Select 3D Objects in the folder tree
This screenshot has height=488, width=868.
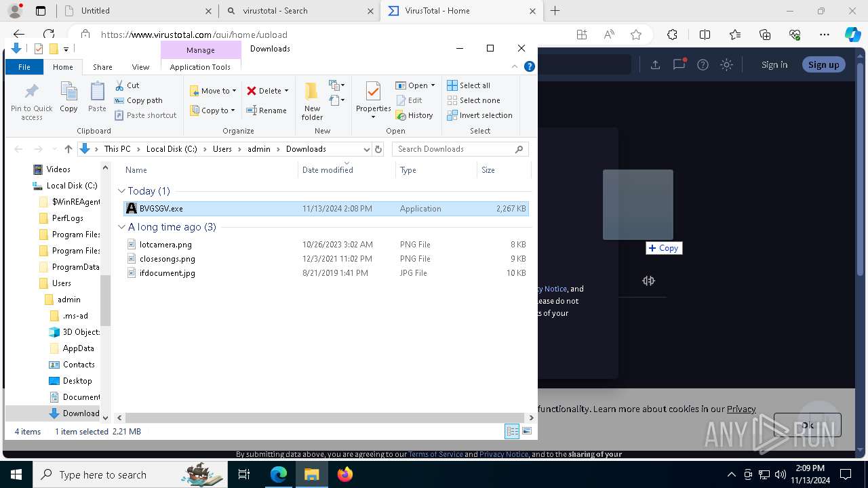tap(75, 332)
